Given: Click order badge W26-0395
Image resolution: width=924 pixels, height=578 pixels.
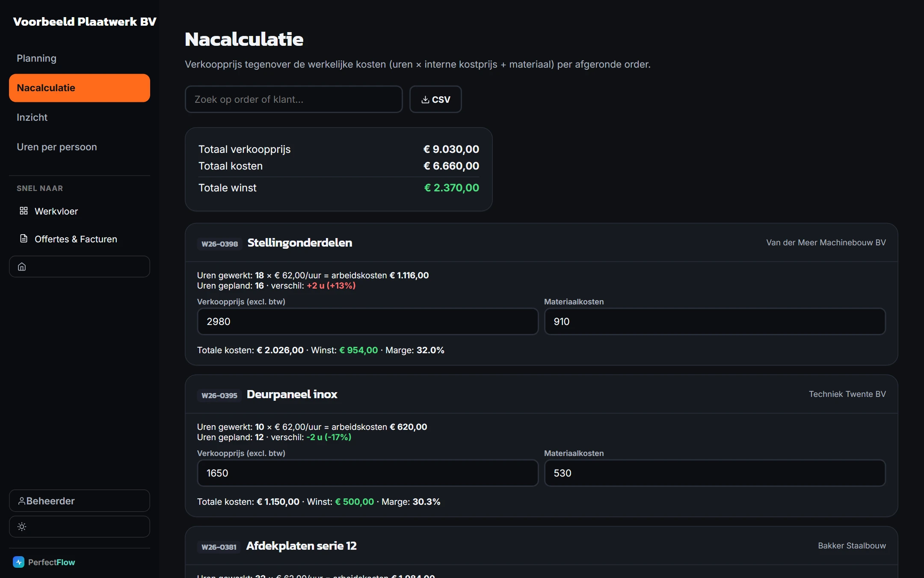Looking at the screenshot, I should pyautogui.click(x=219, y=395).
